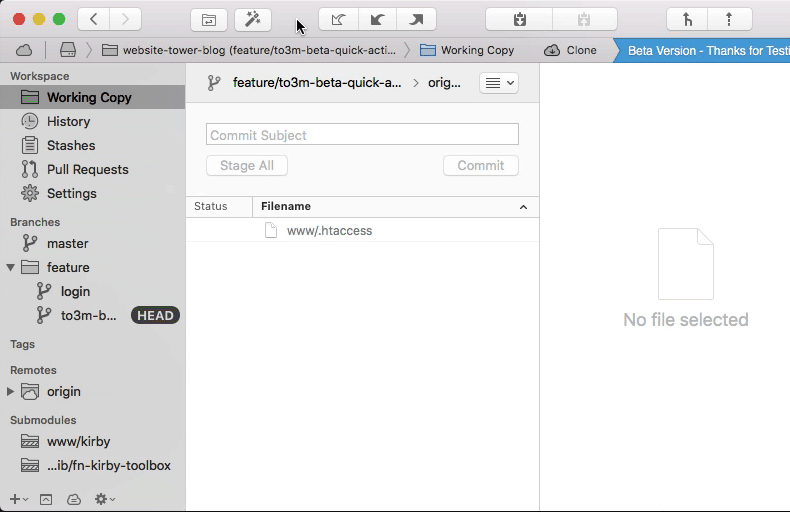
Task: Click the Commit button
Action: point(480,166)
